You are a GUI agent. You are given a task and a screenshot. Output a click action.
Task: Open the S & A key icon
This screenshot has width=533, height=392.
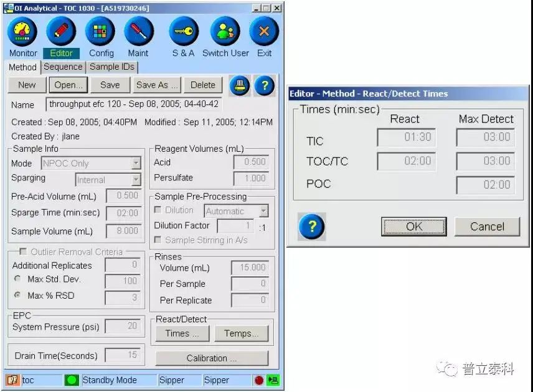click(184, 32)
